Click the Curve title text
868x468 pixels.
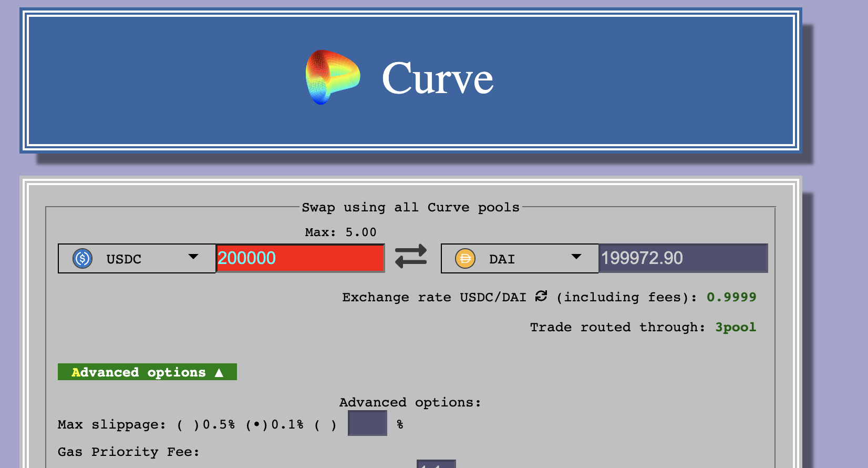coord(437,78)
